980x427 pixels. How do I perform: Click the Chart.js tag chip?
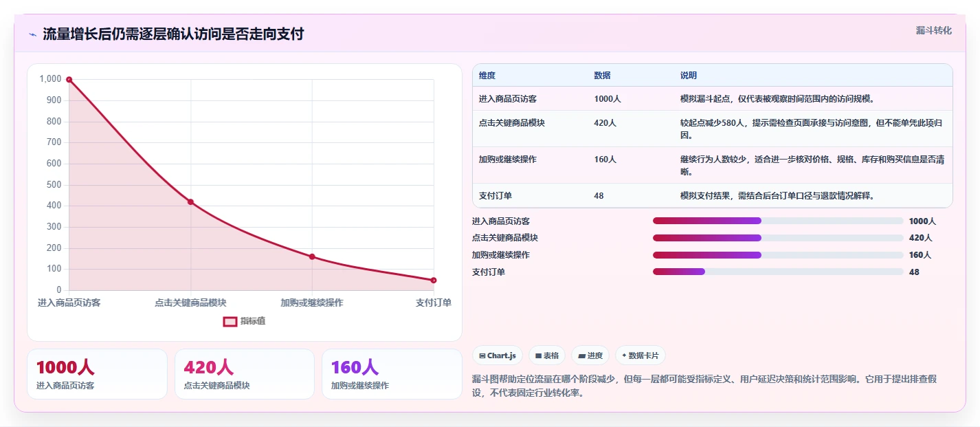pyautogui.click(x=498, y=355)
